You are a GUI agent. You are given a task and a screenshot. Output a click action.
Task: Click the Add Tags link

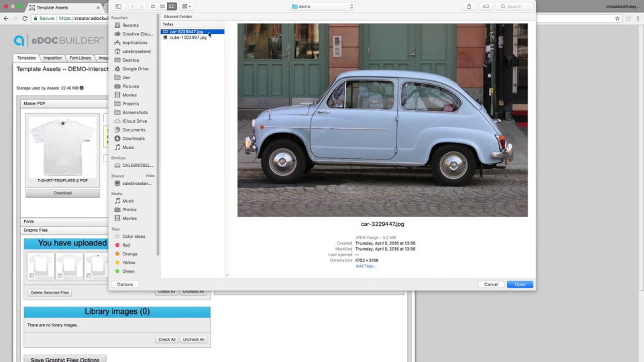click(366, 266)
